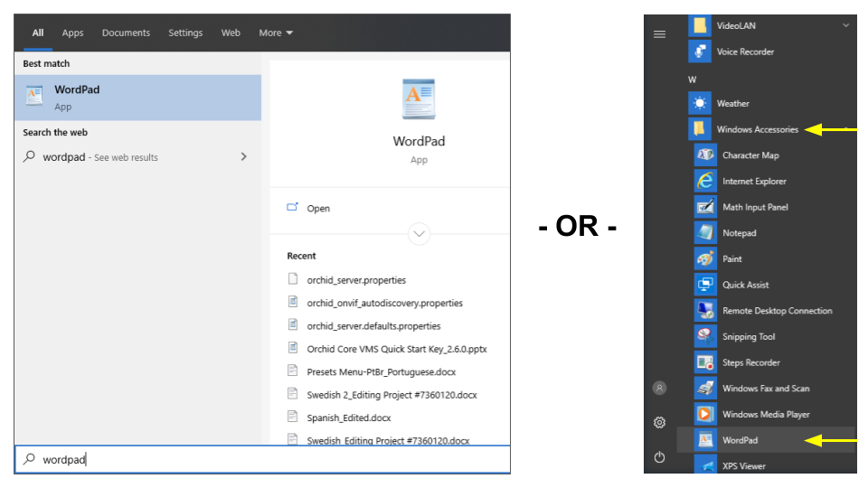This screenshot has height=488, width=868.
Task: Open the Start menu hamburger icon
Action: [x=659, y=34]
